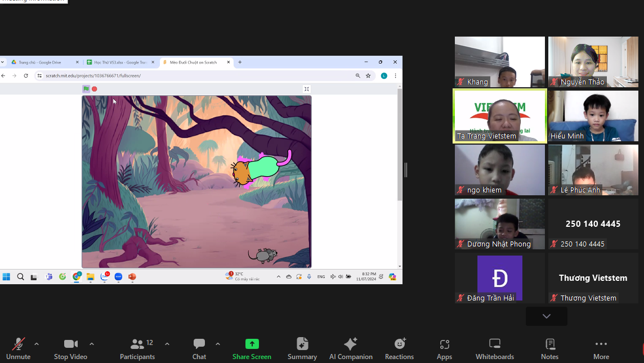Select the 250 140 4445 participant tile

(x=593, y=224)
